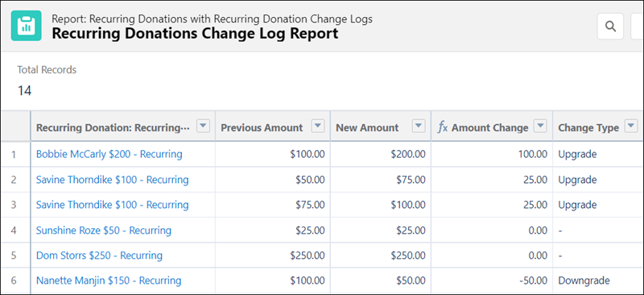Open the report search magnifier button
This screenshot has height=295, width=644.
coord(610,27)
